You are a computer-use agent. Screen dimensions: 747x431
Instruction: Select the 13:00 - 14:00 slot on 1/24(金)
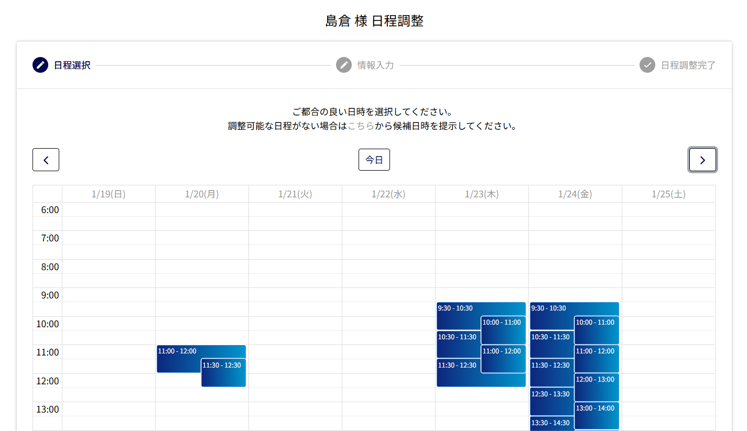pyautogui.click(x=596, y=416)
